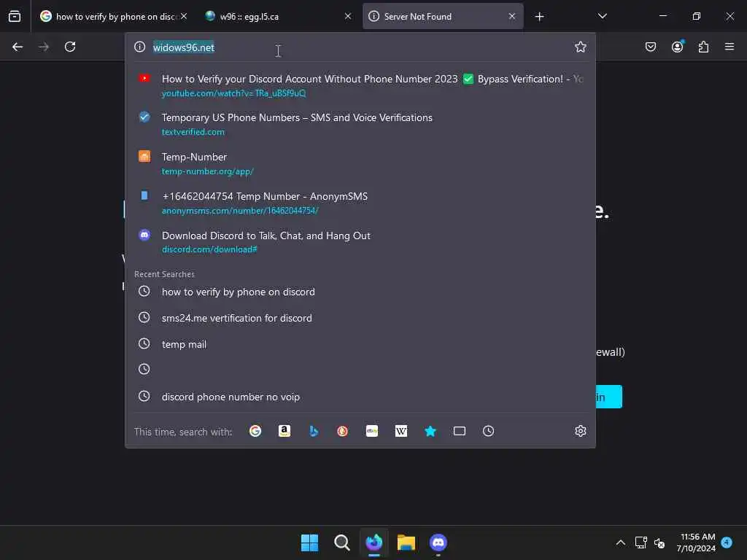Open the Extensions puzzle icon
Image resolution: width=747 pixels, height=560 pixels.
[703, 47]
